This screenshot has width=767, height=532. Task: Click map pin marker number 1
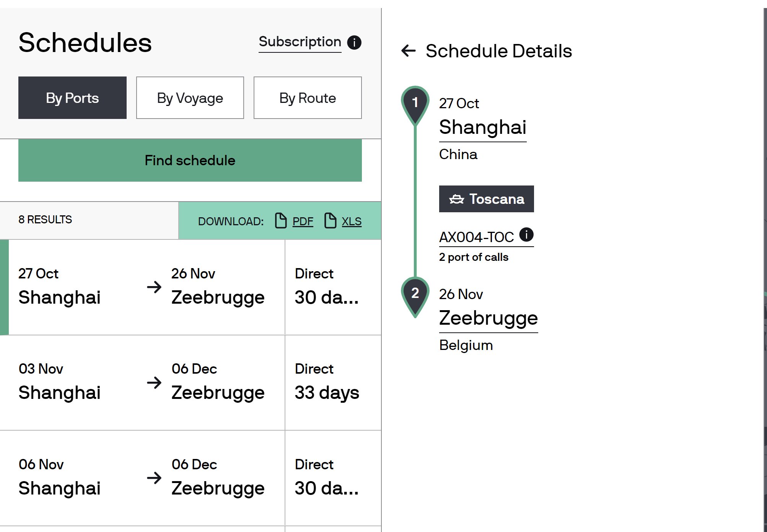click(x=415, y=103)
